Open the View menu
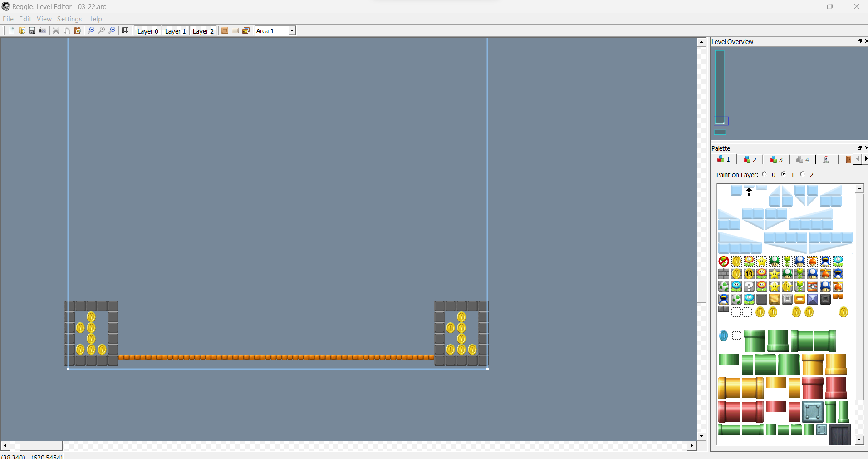The width and height of the screenshot is (868, 459). click(44, 19)
